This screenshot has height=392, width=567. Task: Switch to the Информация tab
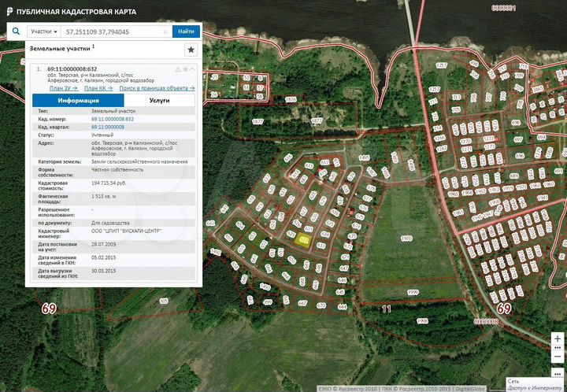(x=78, y=101)
